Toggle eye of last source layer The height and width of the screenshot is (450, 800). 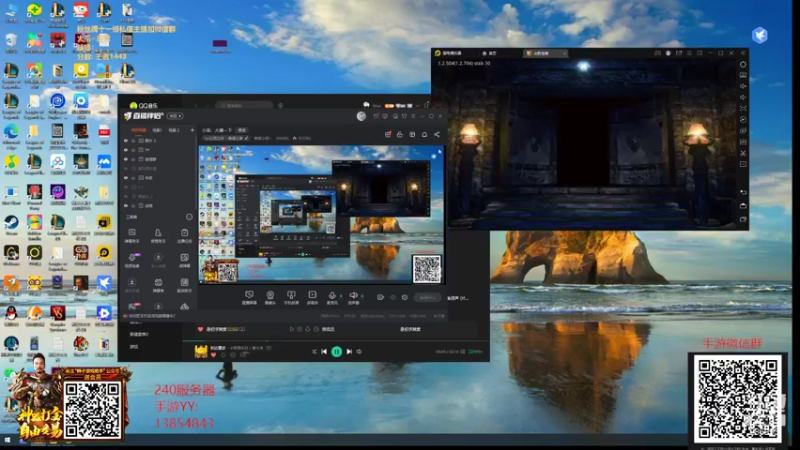pos(126,206)
